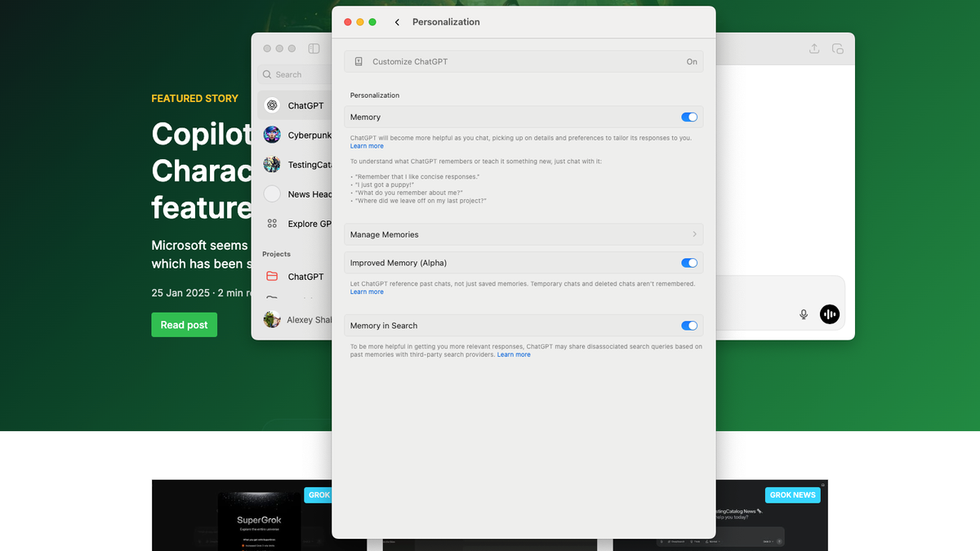The height and width of the screenshot is (551, 980).
Task: Click the share conversation icon
Action: point(813,48)
